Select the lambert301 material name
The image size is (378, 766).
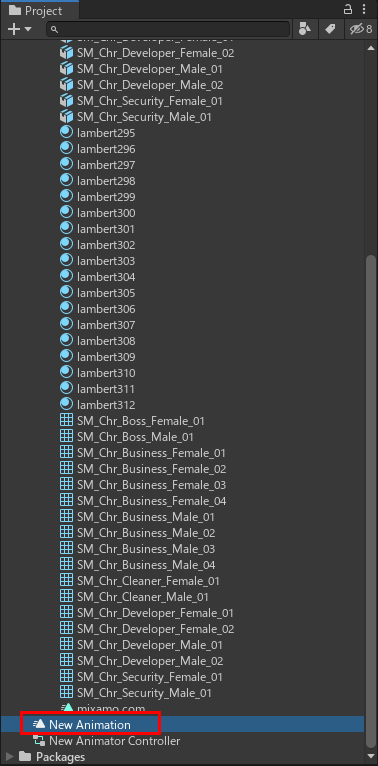coord(106,229)
